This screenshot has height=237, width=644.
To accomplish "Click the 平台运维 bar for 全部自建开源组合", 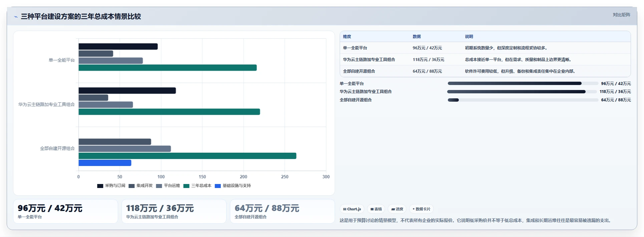I will 125,149.
